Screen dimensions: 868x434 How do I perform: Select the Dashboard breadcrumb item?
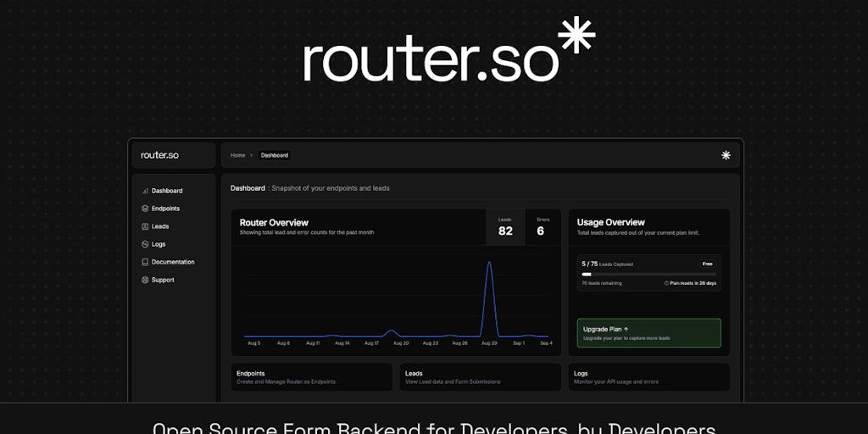[x=274, y=155]
